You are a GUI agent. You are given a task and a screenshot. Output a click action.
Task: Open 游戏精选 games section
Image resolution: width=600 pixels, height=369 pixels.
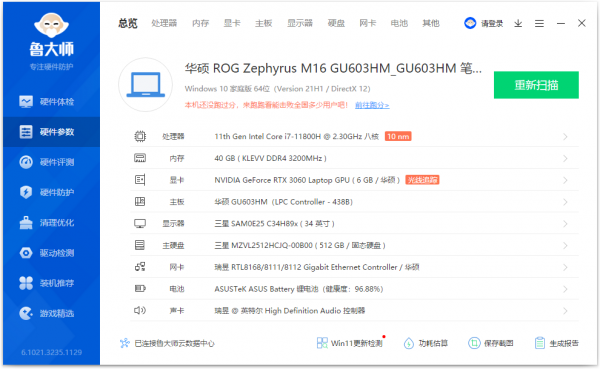point(51,313)
